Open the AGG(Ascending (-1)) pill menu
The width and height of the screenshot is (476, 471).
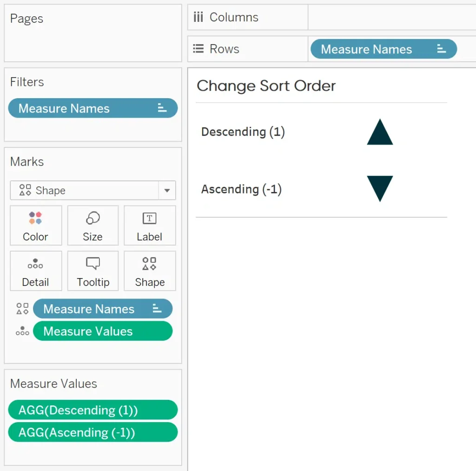[93, 432]
